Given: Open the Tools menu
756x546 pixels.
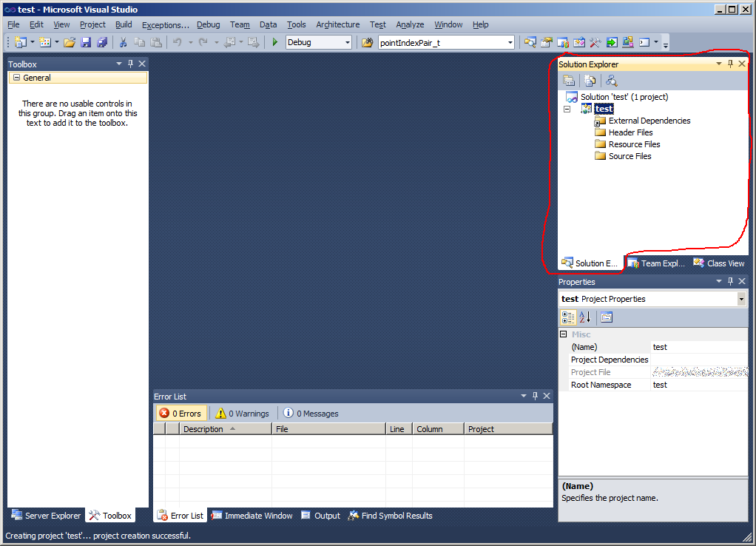Looking at the screenshot, I should tap(297, 24).
